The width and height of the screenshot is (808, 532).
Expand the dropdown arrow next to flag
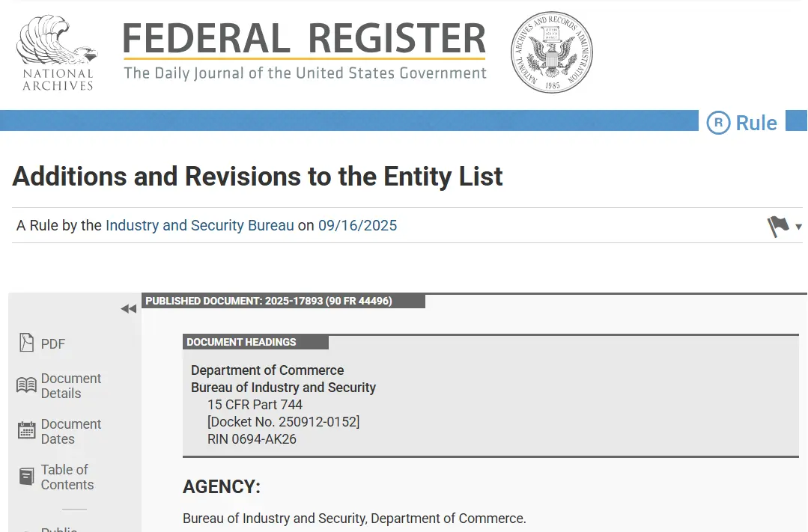pos(799,227)
